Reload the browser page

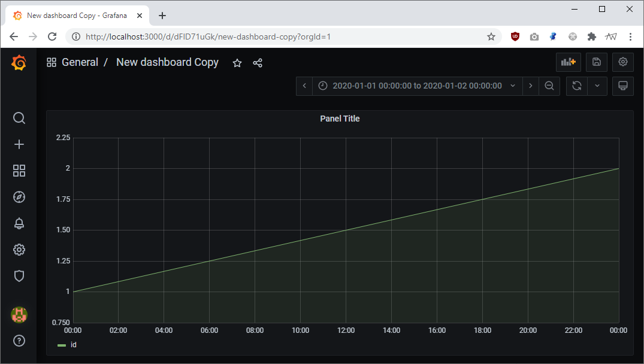(x=52, y=37)
